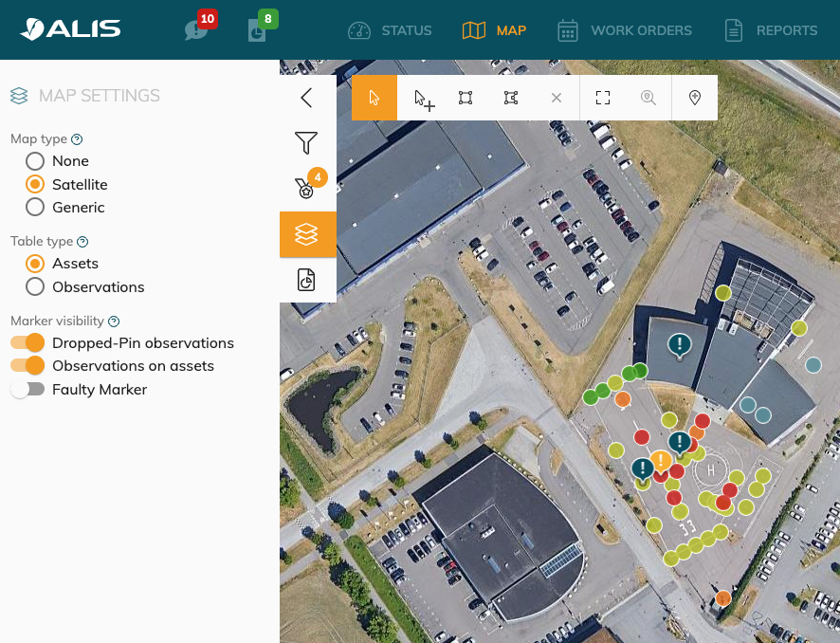This screenshot has height=643, width=840.
Task: Select the pointer arrow tool
Action: click(374, 98)
